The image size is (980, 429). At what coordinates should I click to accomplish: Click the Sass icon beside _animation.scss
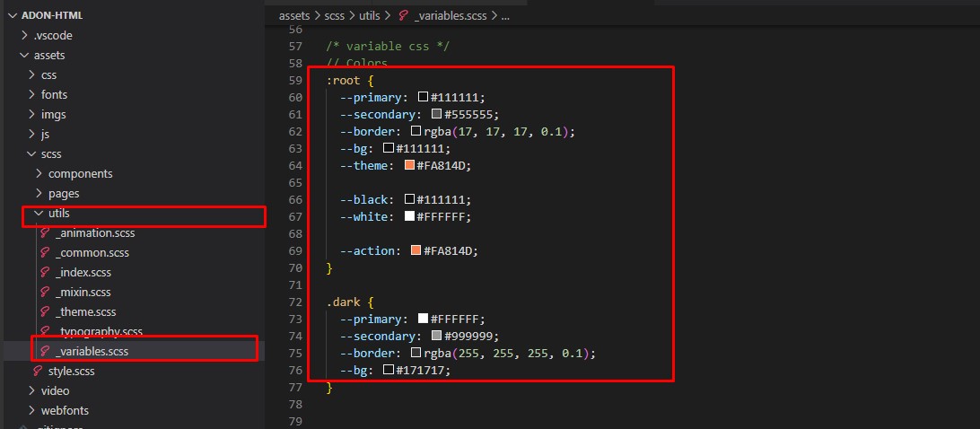coord(45,232)
